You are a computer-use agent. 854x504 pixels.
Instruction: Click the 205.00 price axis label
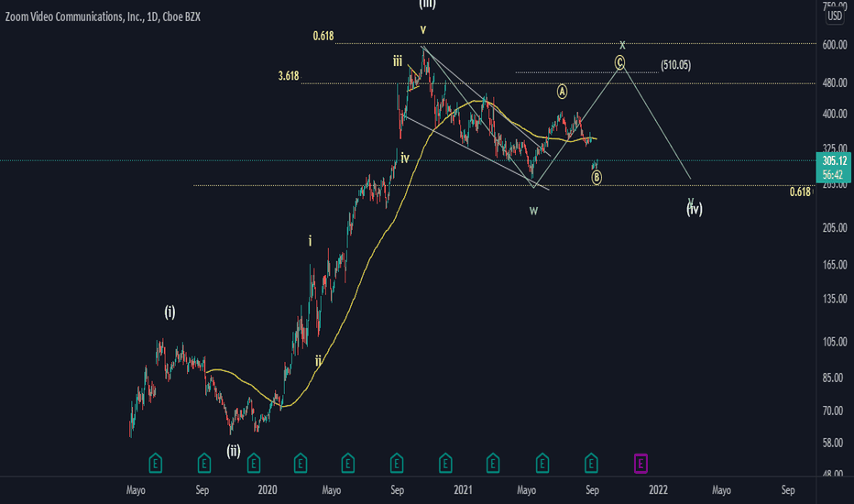pyautogui.click(x=835, y=228)
